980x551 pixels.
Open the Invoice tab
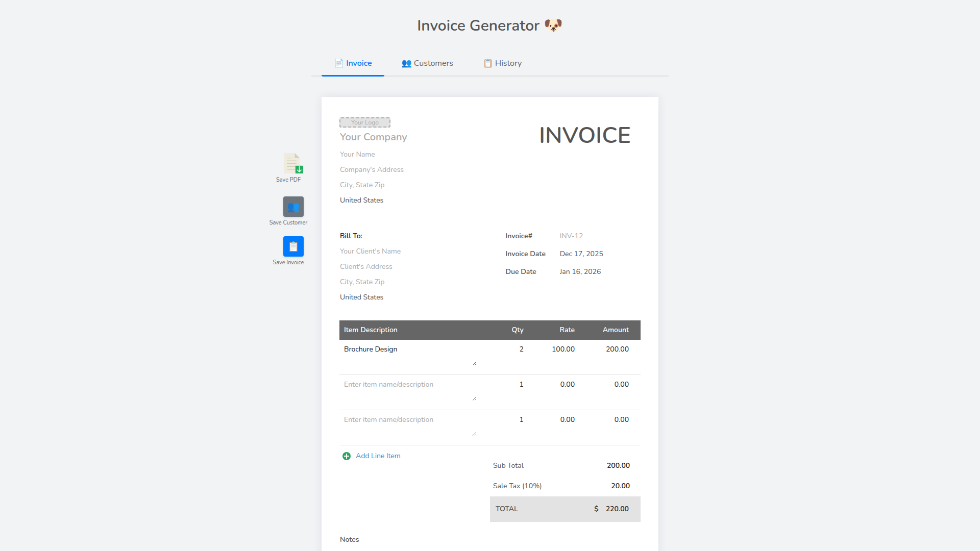[353, 63]
